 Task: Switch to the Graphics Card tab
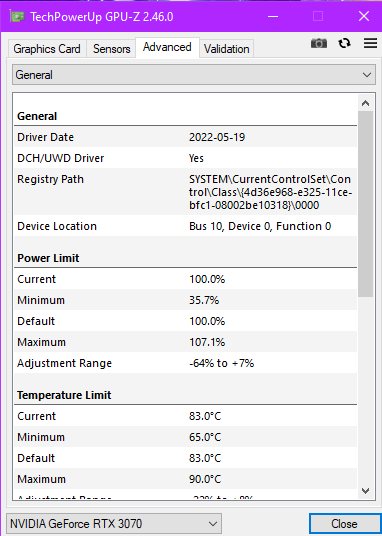(47, 49)
